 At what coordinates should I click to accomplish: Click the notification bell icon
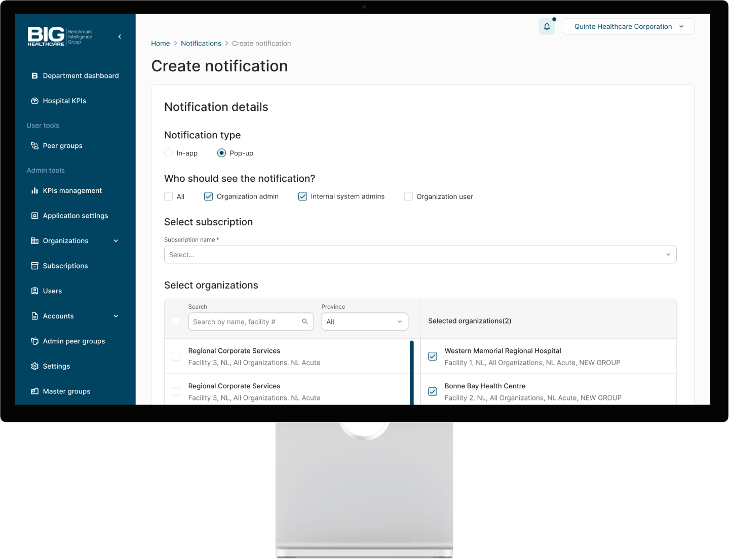point(547,27)
